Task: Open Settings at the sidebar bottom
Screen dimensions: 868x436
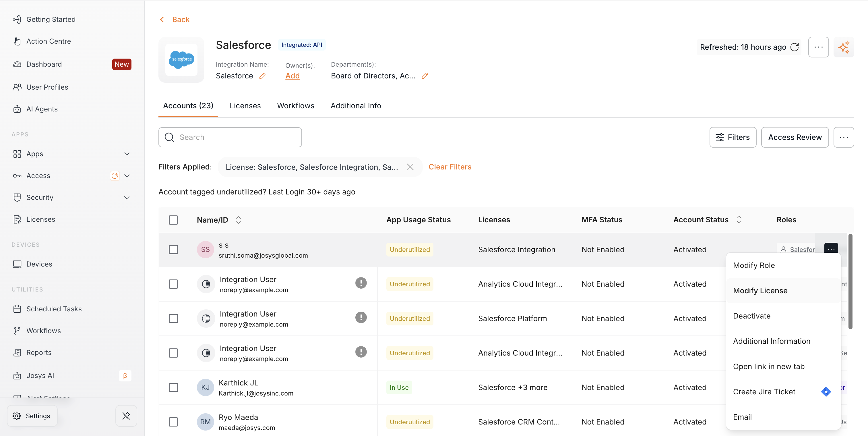Action: [32, 416]
